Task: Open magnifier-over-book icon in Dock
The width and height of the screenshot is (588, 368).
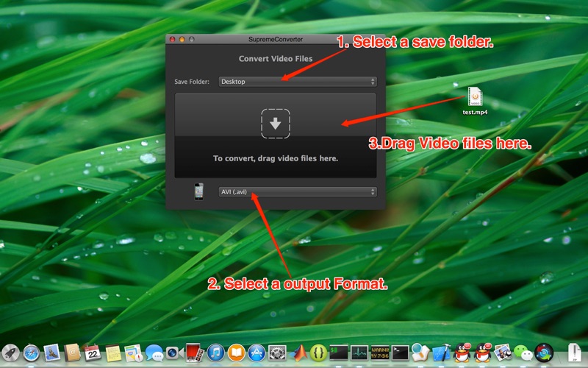Action: pos(420,353)
